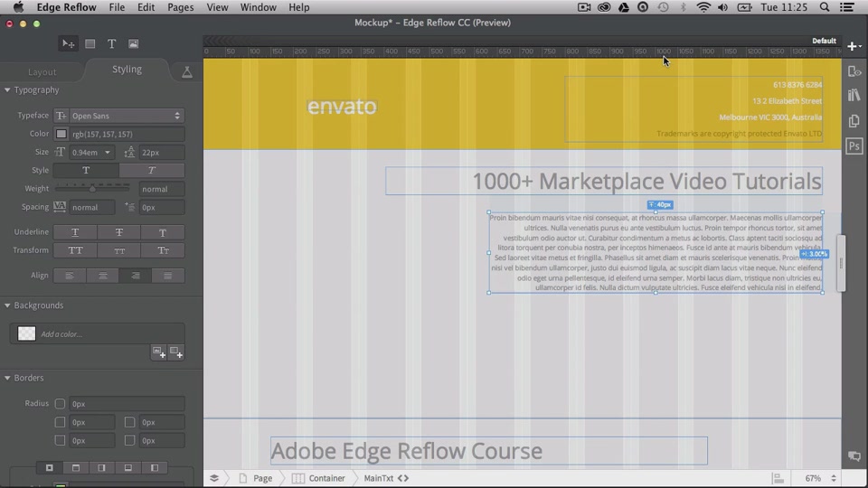Select the Selection arrow tool
The height and width of the screenshot is (488, 868).
click(68, 43)
